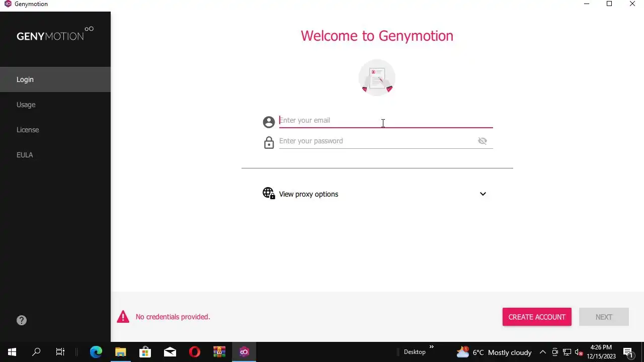Expand the Desktop toolbar chevron
This screenshot has height=362, width=644.
pyautogui.click(x=431, y=347)
